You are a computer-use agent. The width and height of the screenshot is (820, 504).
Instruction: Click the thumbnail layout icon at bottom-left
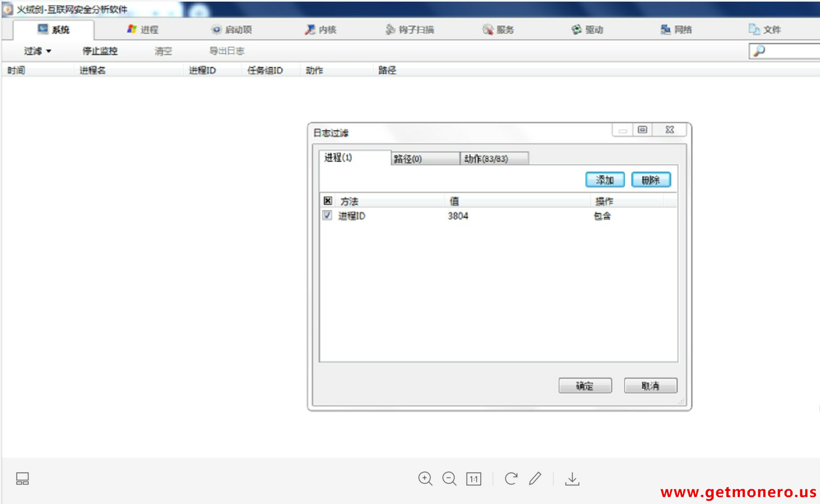pos(22,478)
